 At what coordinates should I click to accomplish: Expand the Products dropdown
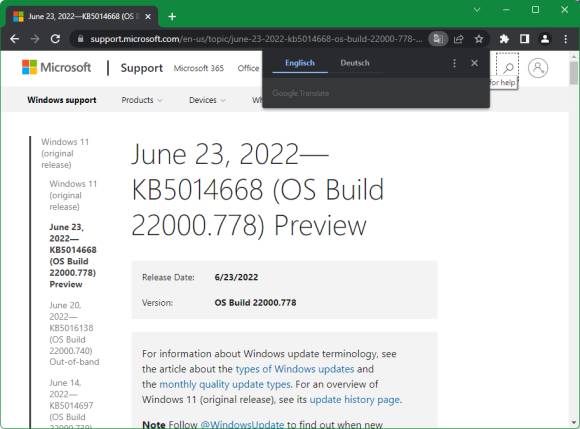pyautogui.click(x=142, y=100)
